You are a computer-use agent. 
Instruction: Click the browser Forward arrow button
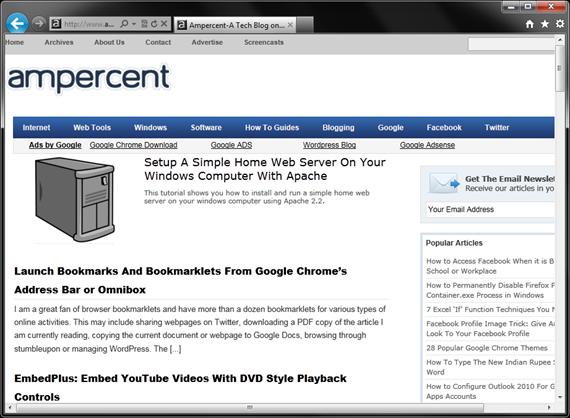(x=38, y=24)
